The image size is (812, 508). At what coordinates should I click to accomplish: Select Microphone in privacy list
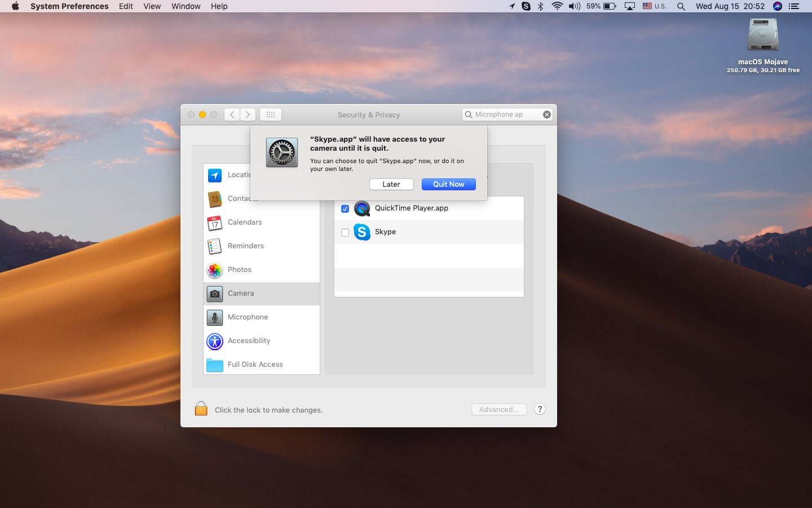[262, 317]
